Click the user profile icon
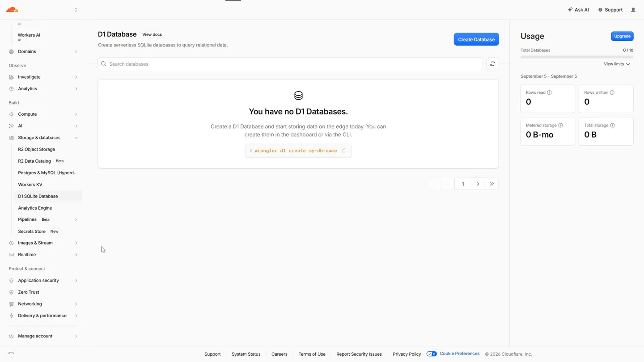644x362 pixels. click(633, 10)
